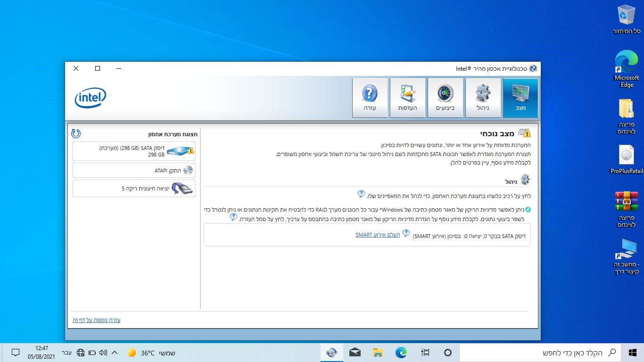This screenshot has height=362, width=644.
Task: Minimize the Intel Rapid Storage window
Action: tap(119, 68)
